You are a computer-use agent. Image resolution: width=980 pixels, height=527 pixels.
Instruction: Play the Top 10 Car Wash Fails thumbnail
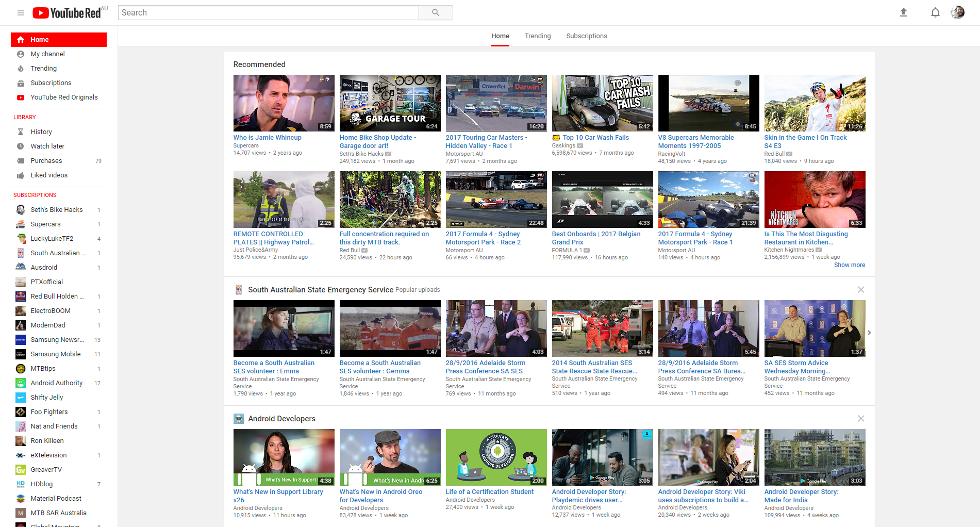[x=602, y=103]
